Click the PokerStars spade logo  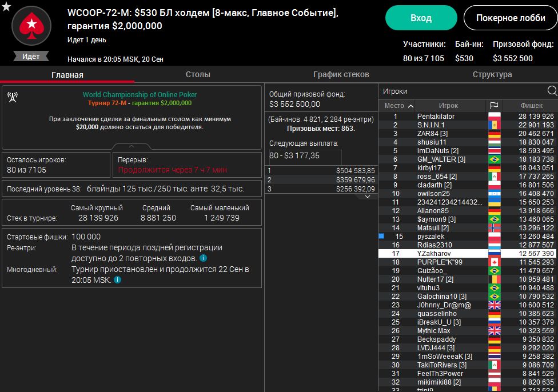[x=31, y=26]
